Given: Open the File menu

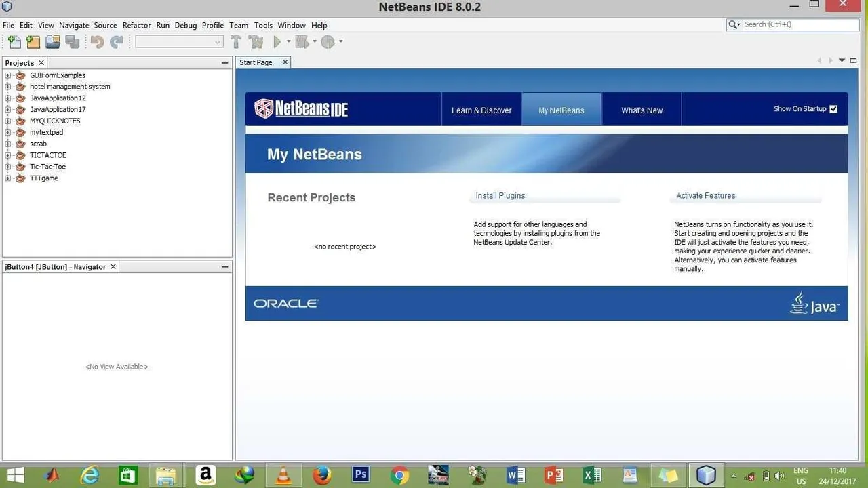Looking at the screenshot, I should tap(8, 25).
